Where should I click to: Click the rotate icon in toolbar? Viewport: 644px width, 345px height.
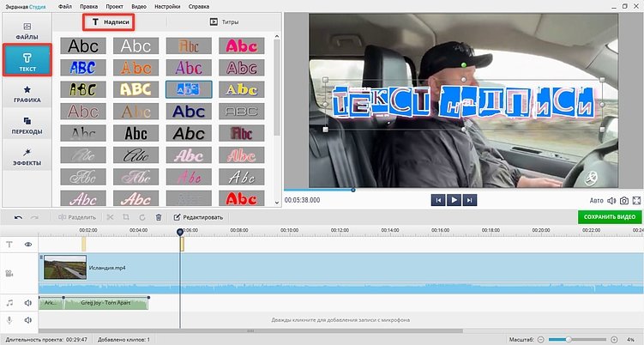coord(142,217)
